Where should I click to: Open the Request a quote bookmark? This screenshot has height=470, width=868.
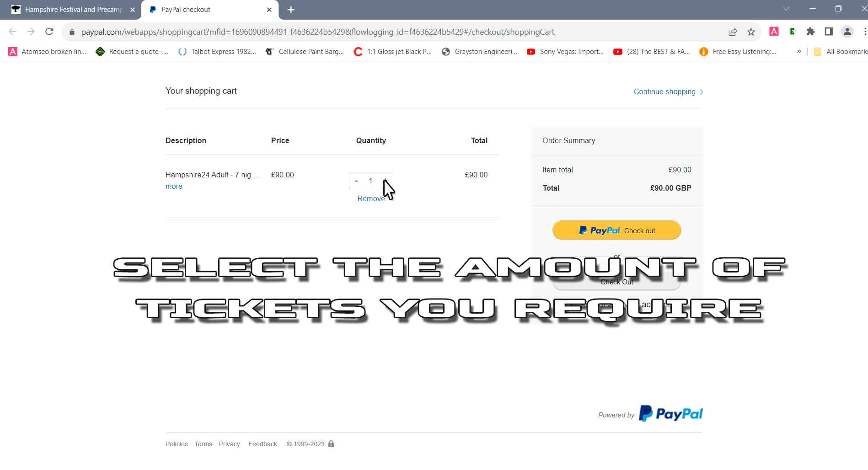[132, 52]
